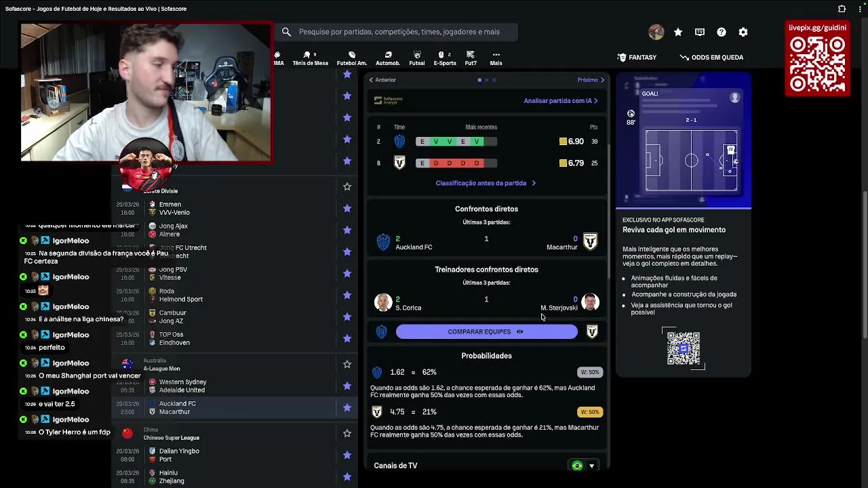
Task: Pin the A-League Men league star
Action: click(x=347, y=365)
